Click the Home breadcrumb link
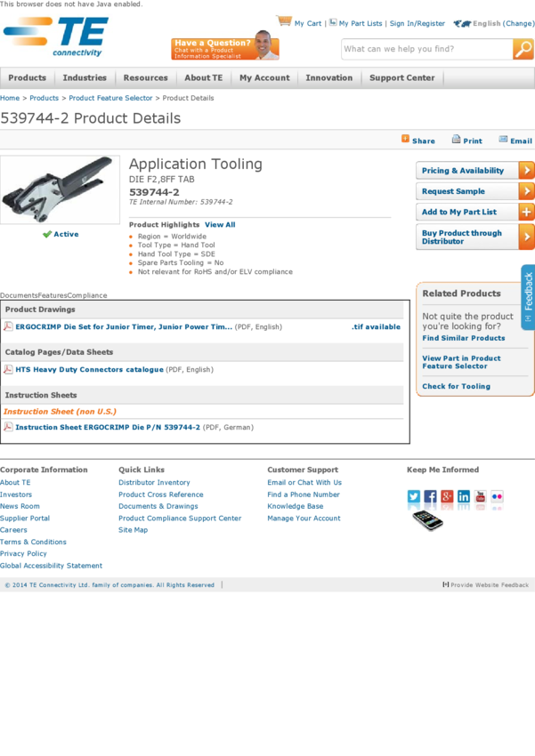 pos(10,98)
